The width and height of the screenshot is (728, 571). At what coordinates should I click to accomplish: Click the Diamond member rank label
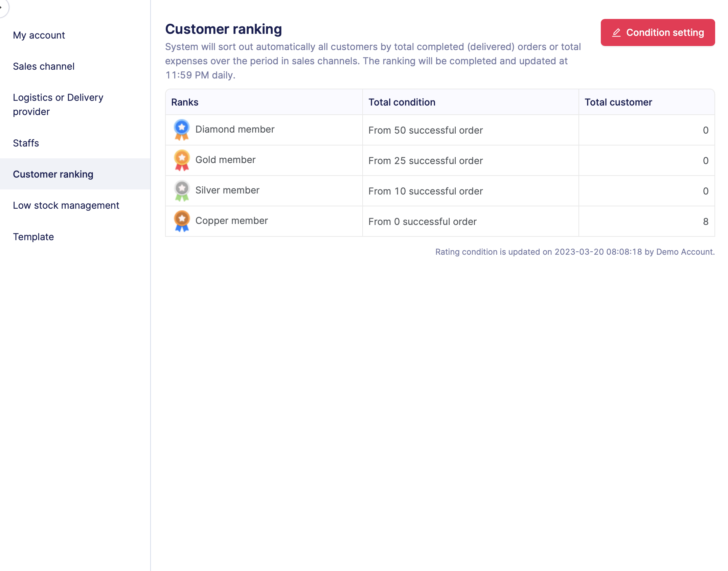pyautogui.click(x=235, y=129)
